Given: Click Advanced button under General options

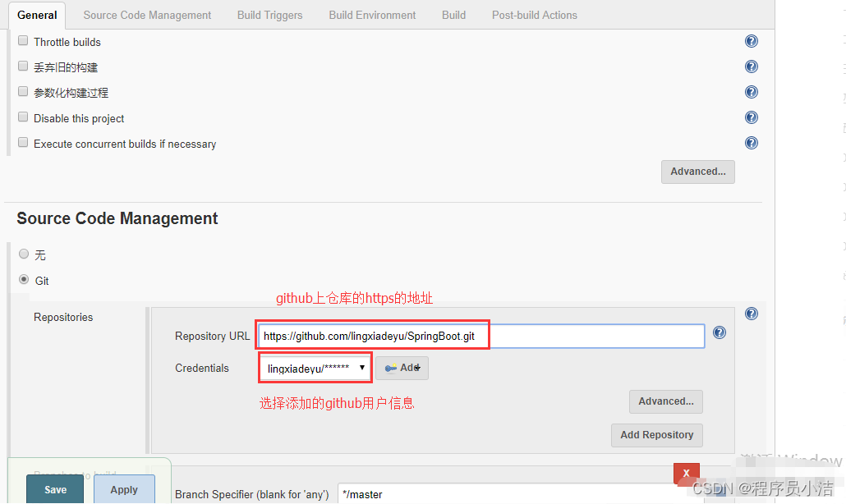Looking at the screenshot, I should click(x=697, y=172).
